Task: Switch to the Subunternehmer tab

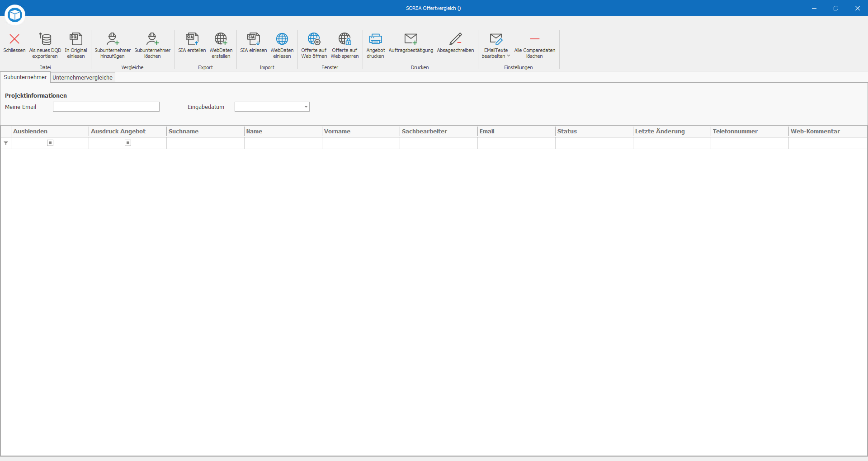Action: click(x=25, y=77)
